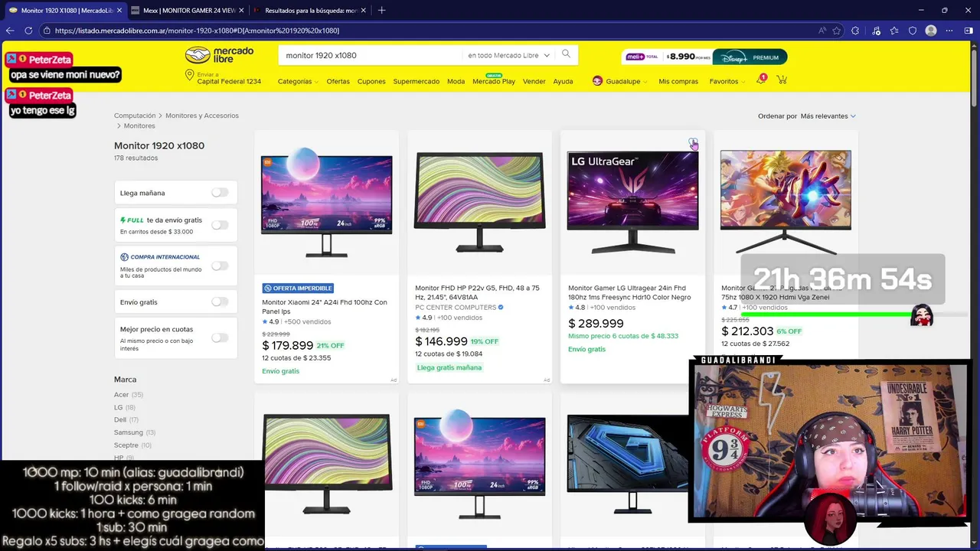Expand the Categorías dropdown
The image size is (980, 551).
point(298,81)
